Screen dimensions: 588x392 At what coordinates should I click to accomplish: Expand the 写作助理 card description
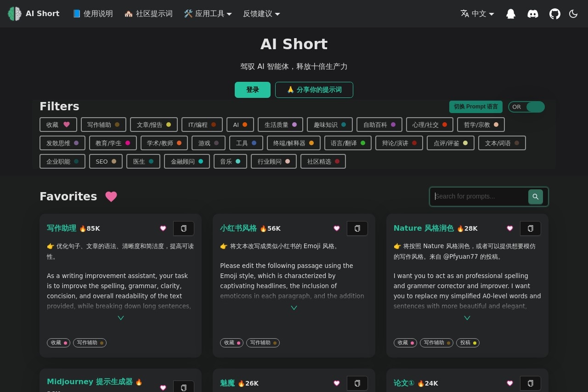tap(121, 318)
